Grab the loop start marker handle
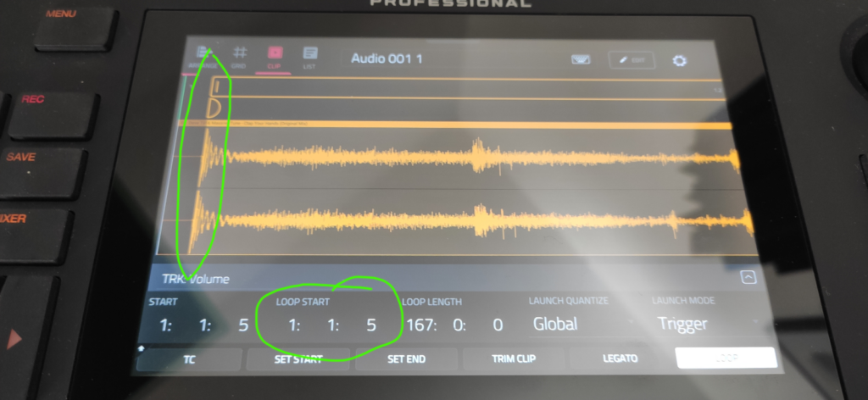 [218, 87]
